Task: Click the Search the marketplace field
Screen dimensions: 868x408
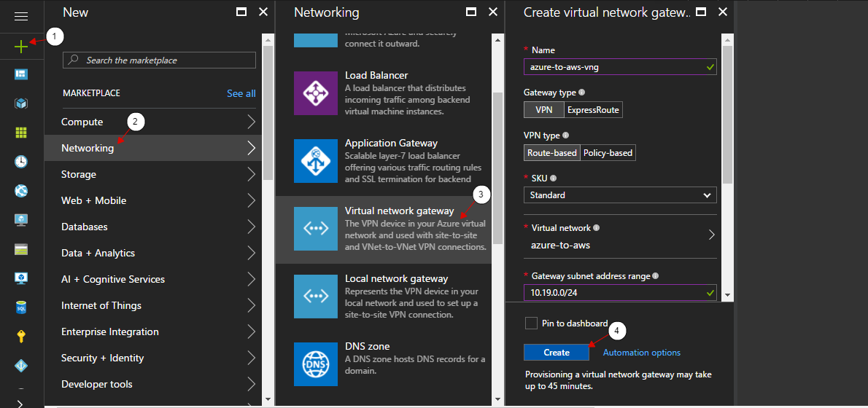Action: click(160, 60)
